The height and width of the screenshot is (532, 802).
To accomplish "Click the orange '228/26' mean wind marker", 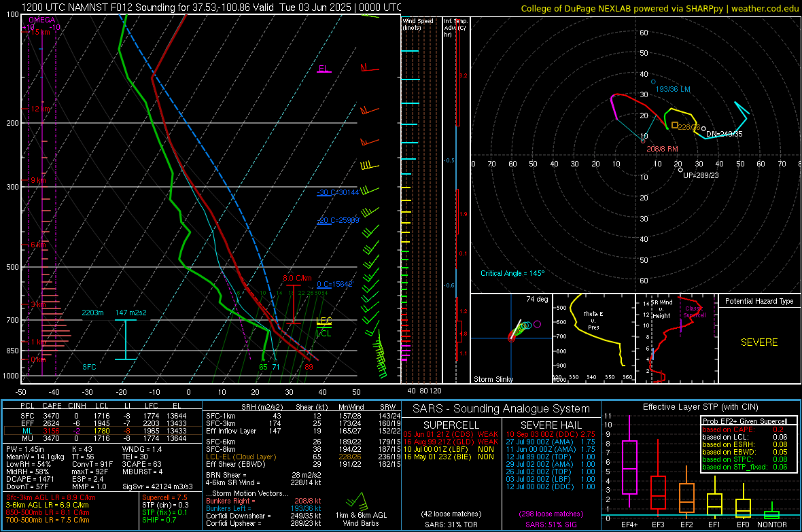I will pyautogui.click(x=675, y=125).
